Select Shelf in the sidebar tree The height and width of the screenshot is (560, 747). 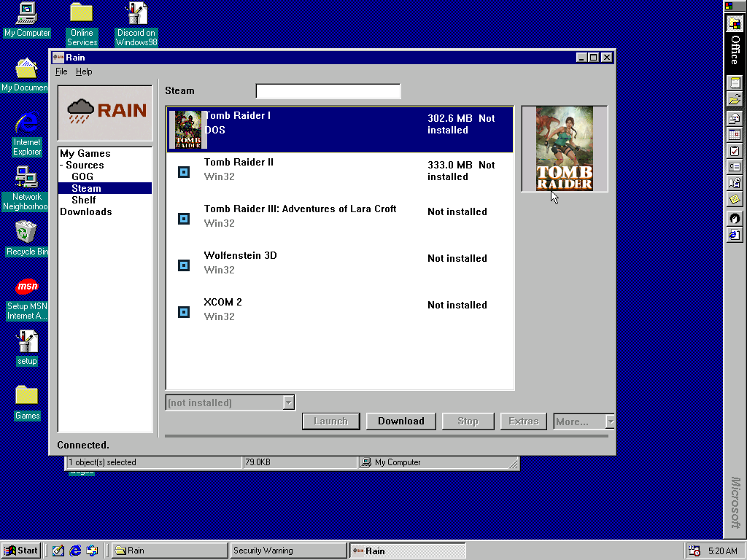click(83, 200)
